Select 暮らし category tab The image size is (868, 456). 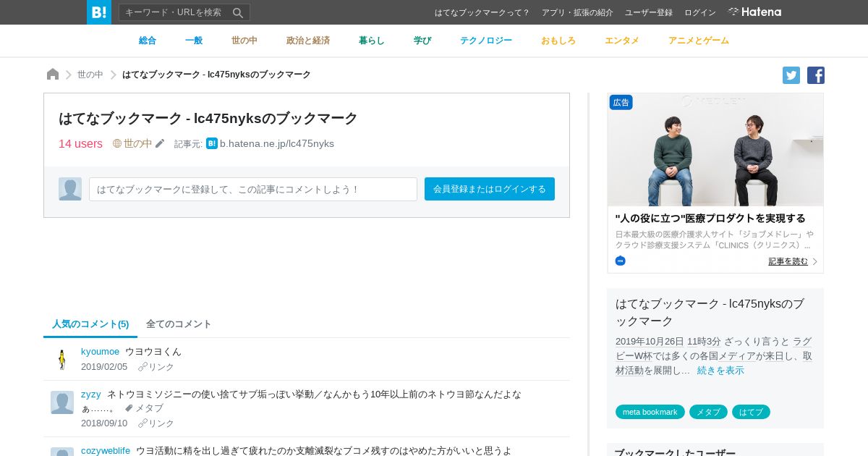click(372, 41)
